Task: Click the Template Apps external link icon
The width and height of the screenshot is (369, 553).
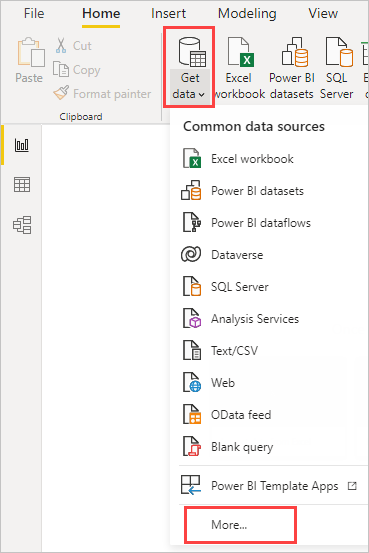Action: pyautogui.click(x=352, y=486)
